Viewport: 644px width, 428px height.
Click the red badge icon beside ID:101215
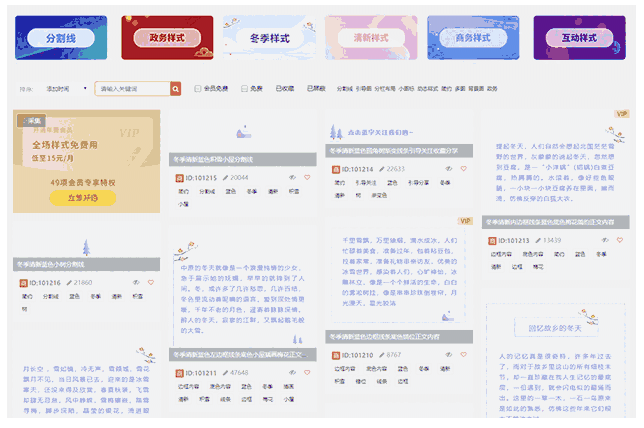179,178
